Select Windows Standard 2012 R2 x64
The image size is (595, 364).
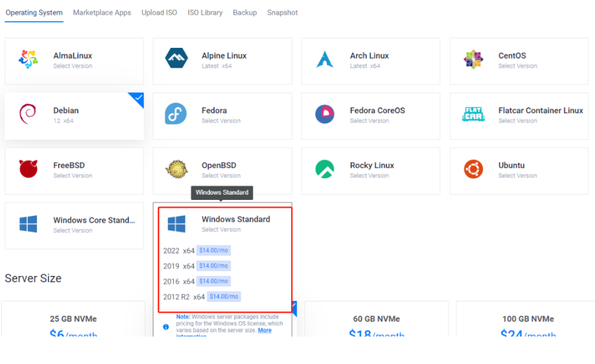click(x=184, y=297)
